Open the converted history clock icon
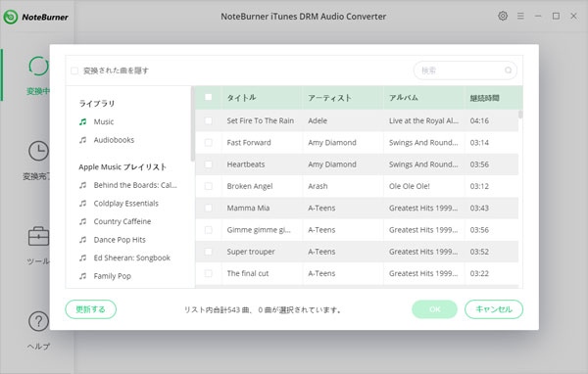 click(38, 152)
